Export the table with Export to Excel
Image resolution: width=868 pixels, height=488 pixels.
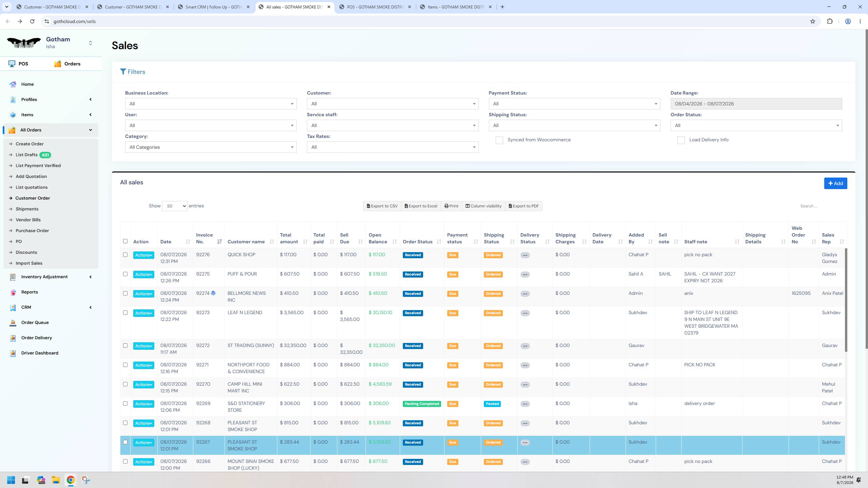click(x=421, y=206)
